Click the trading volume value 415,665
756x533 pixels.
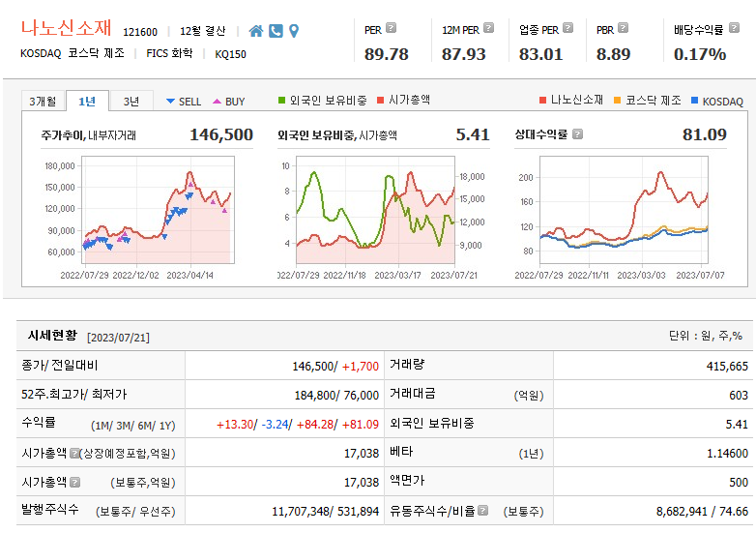point(727,366)
